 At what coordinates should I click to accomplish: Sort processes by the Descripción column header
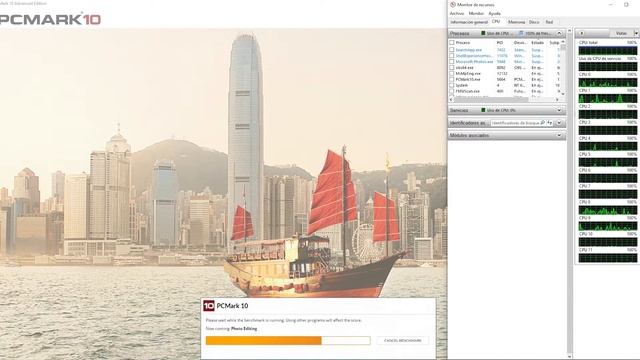coord(520,42)
